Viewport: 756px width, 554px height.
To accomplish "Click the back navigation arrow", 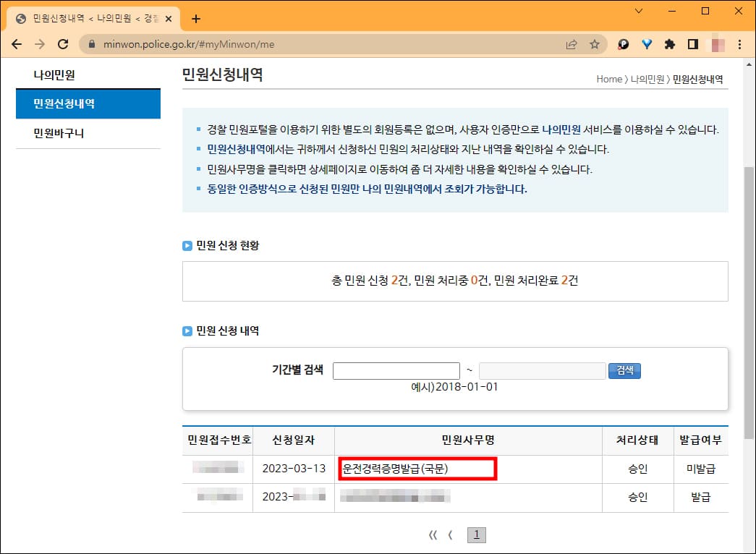I will (17, 44).
